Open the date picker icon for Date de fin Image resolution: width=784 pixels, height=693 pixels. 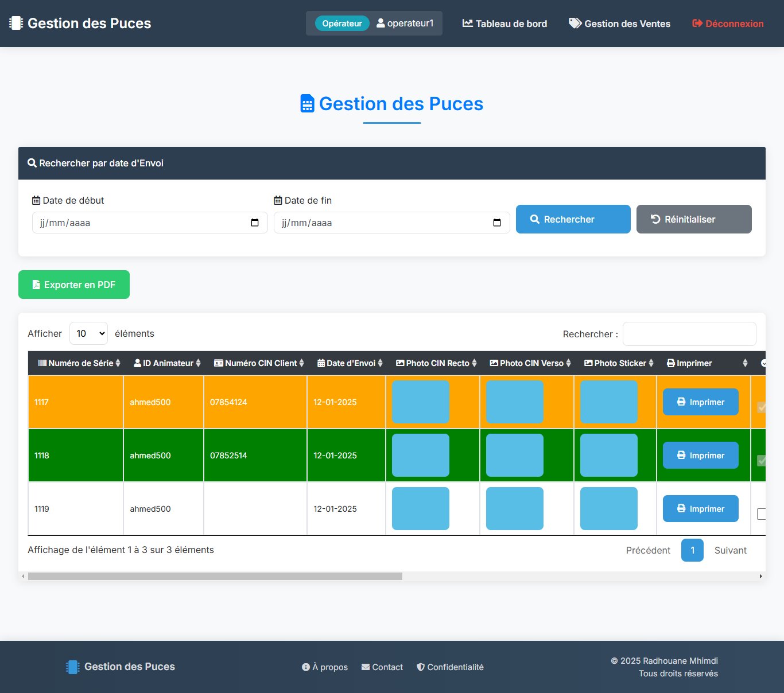[x=497, y=223]
